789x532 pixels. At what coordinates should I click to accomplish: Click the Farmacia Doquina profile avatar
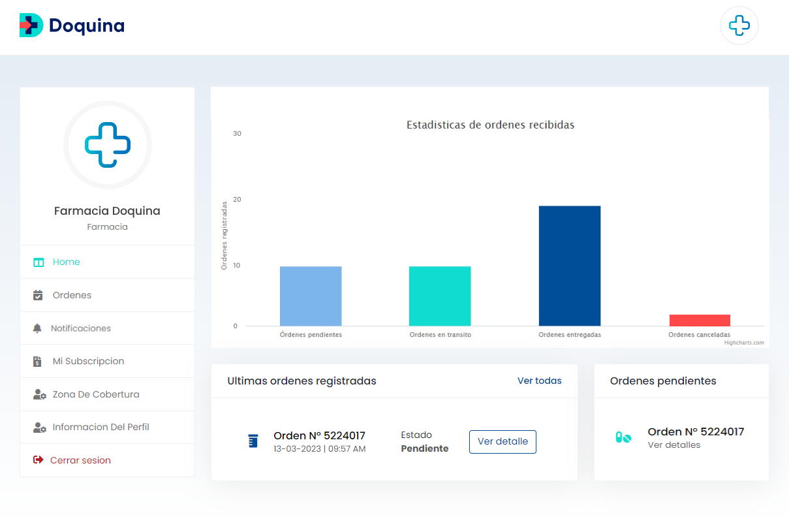pos(107,144)
